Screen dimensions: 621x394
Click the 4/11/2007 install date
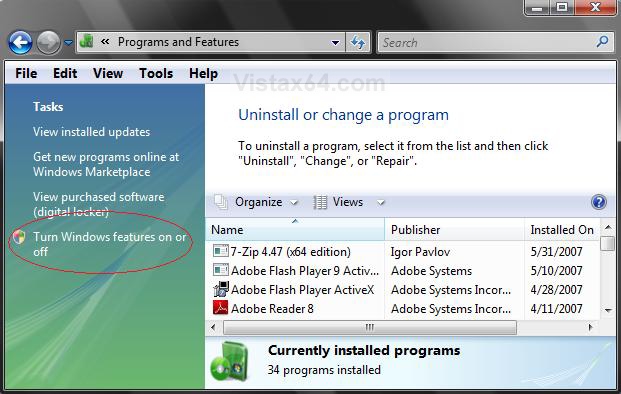point(556,308)
